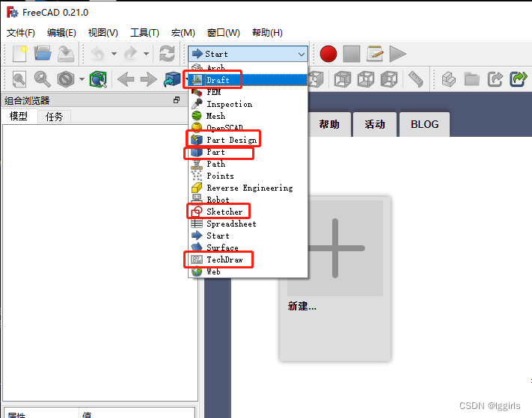Create a new document icon
This screenshot has width=532, height=418.
pos(19,54)
